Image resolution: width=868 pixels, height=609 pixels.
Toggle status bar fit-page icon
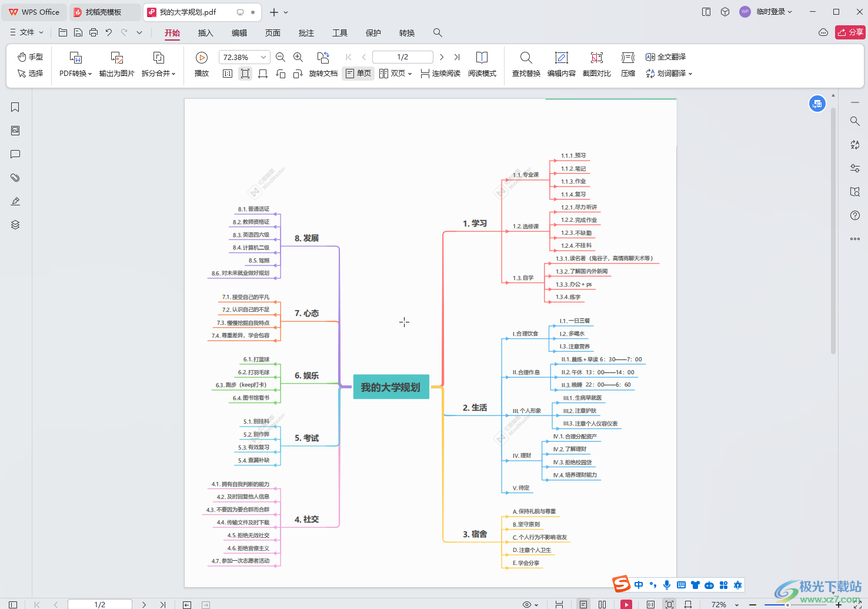[x=669, y=604]
